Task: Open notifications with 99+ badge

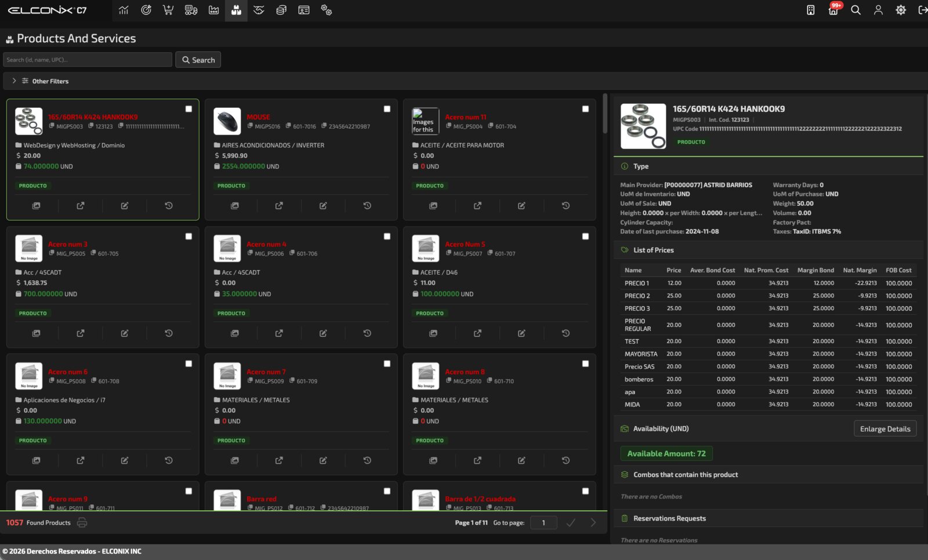Action: [833, 9]
